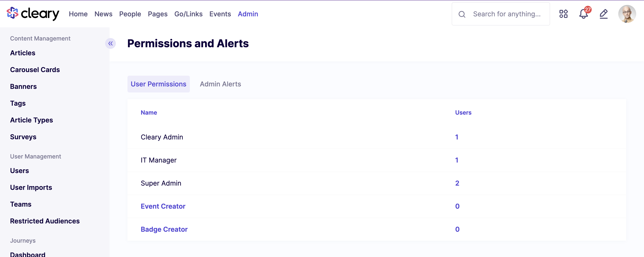644x257 pixels.
Task: Click the IT Manager row name
Action: coord(159,160)
